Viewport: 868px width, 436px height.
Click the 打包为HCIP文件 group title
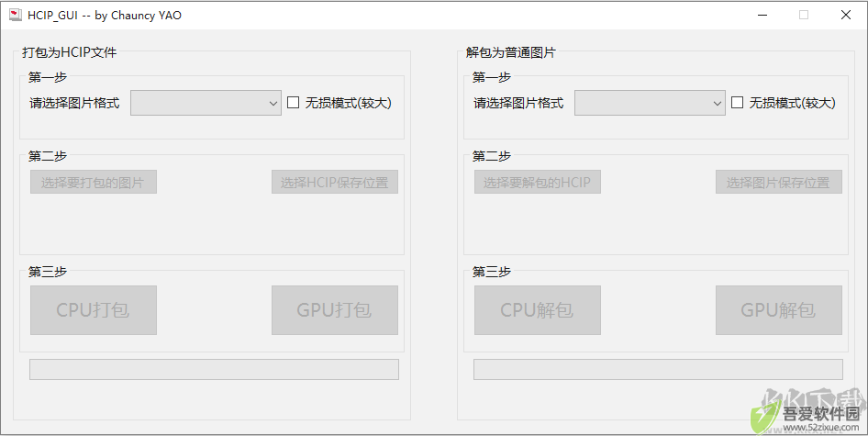[70, 52]
